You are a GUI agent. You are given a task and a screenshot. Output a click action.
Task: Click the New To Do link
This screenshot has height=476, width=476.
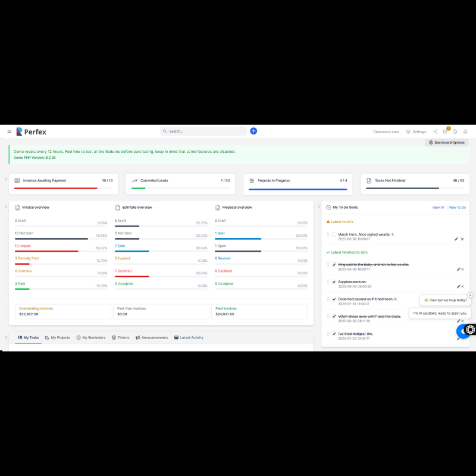click(458, 208)
